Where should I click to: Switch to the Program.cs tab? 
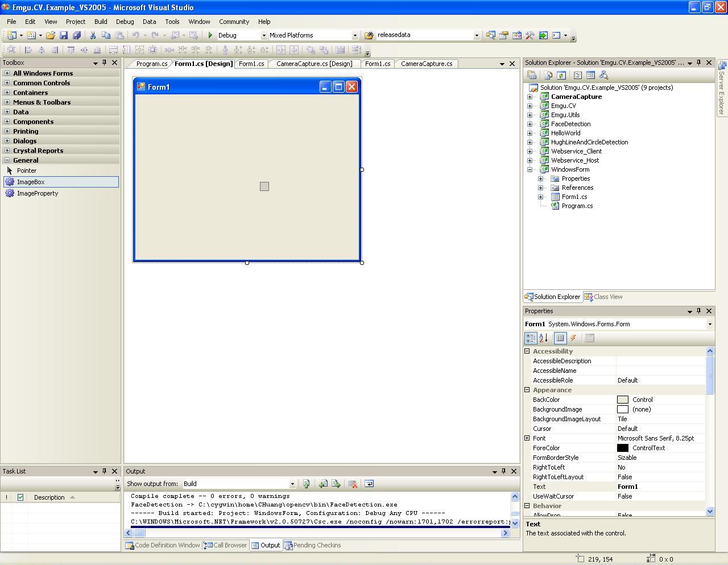coord(151,64)
